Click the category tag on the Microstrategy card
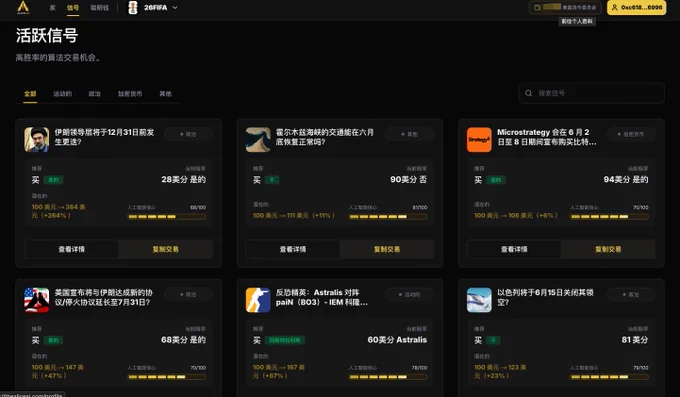 click(631, 135)
